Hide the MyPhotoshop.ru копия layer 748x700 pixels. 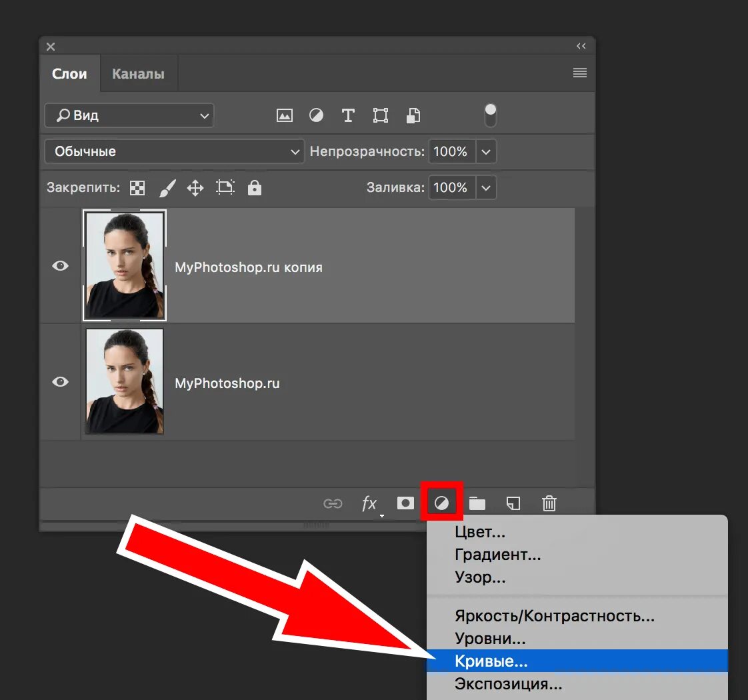[x=60, y=266]
